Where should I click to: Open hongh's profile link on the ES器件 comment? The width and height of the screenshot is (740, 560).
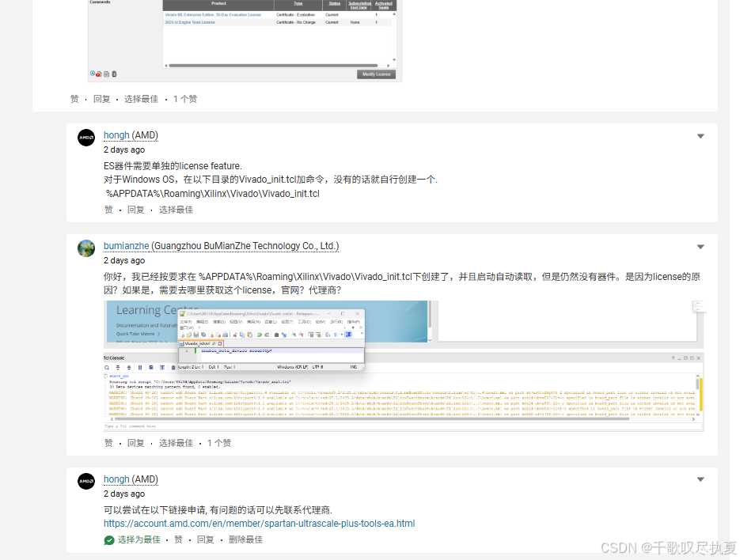pos(116,135)
